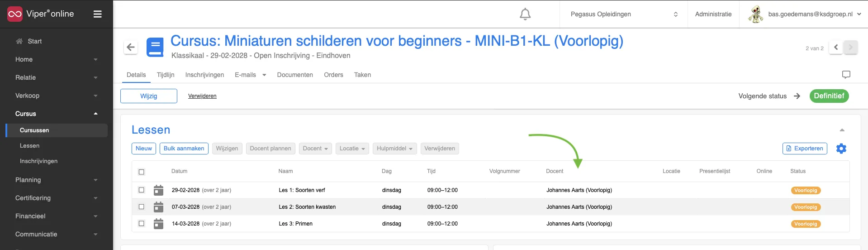Image resolution: width=868 pixels, height=250 pixels.
Task: Sort by the Datum column header
Action: [x=179, y=171]
